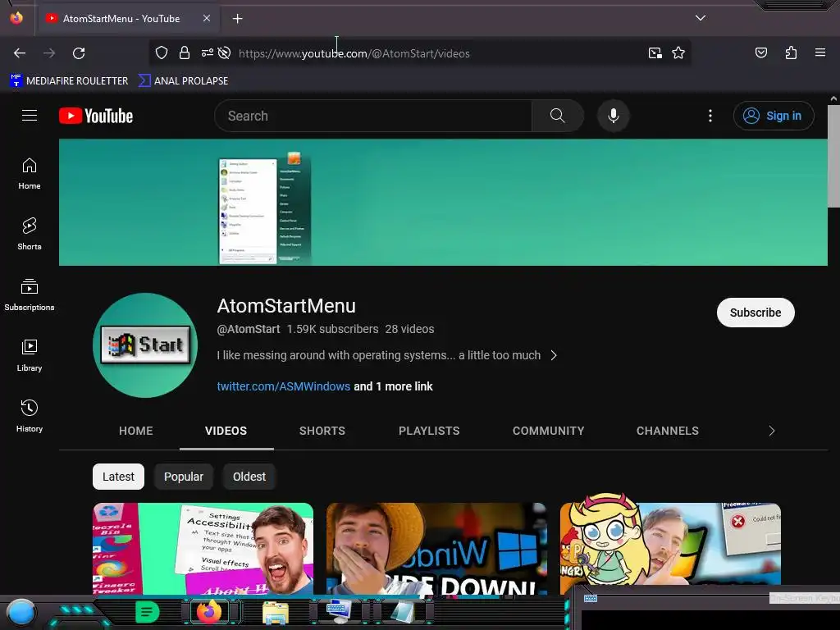Close the AtomStartMenu - YouTube tab
The width and height of the screenshot is (840, 630).
click(x=207, y=18)
